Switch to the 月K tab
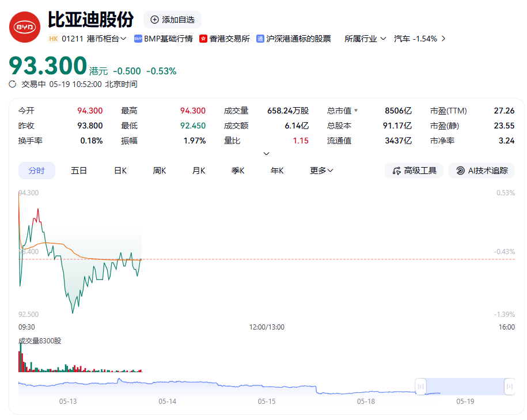Screen dimensions: 527x420 coord(199,171)
